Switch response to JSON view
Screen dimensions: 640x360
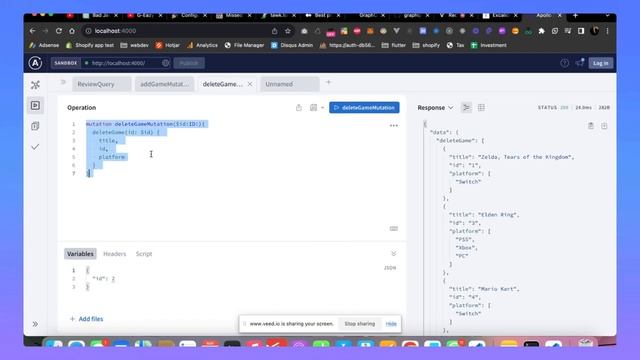click(x=466, y=108)
